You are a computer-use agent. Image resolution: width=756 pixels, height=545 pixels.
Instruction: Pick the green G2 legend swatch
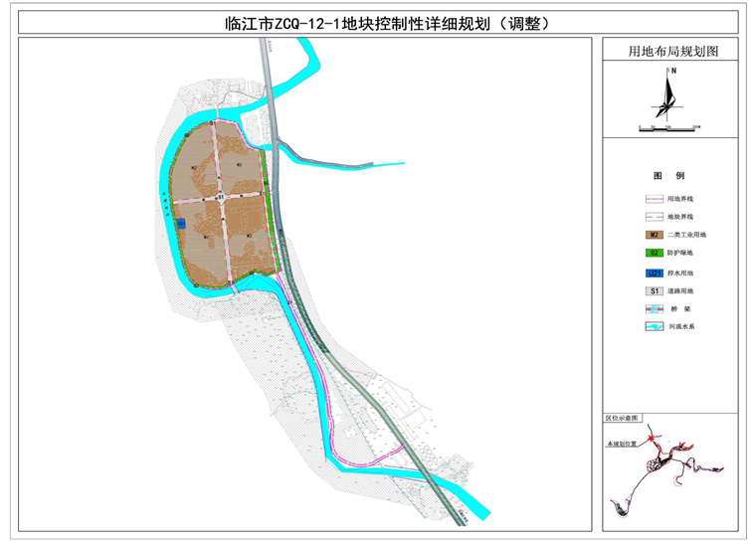[x=654, y=253]
